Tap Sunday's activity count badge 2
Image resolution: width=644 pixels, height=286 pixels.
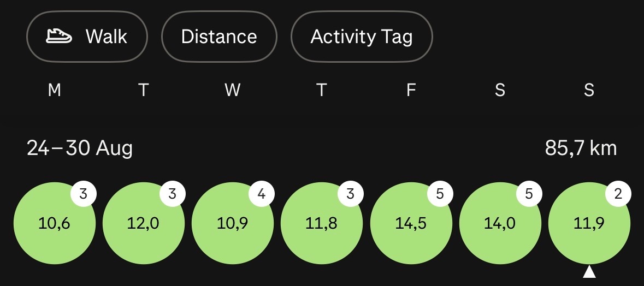click(618, 193)
